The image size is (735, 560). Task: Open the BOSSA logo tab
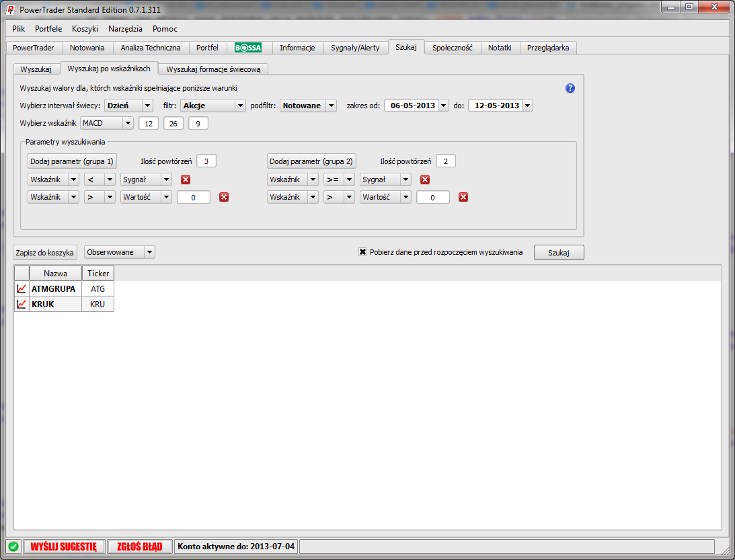[x=248, y=48]
